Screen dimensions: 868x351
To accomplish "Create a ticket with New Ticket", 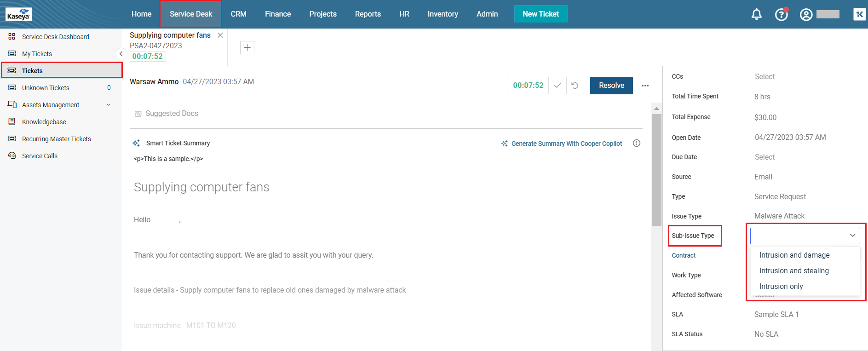I will (x=540, y=14).
